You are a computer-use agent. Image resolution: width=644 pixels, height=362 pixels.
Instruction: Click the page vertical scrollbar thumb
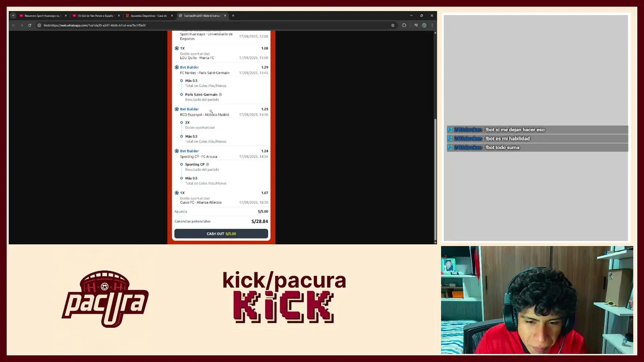[x=435, y=179]
